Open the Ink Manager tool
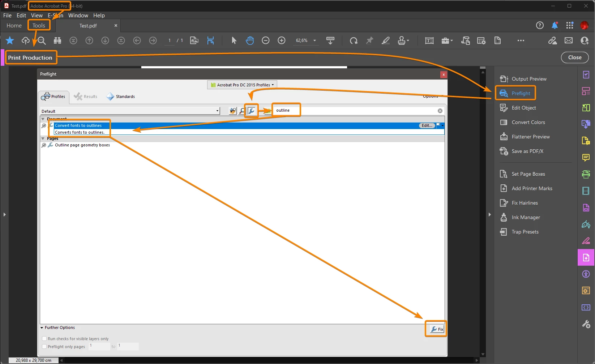 [526, 217]
